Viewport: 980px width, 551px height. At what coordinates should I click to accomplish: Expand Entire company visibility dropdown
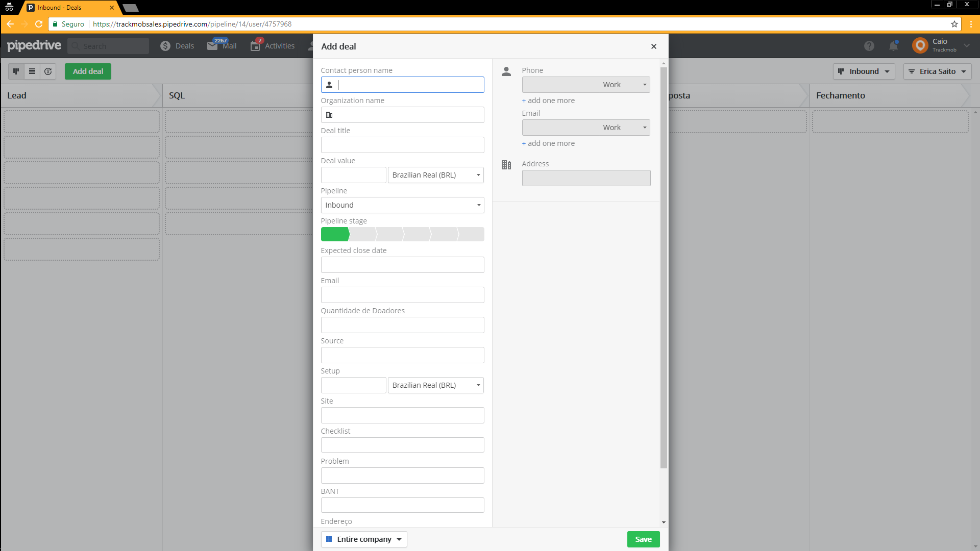pos(364,539)
